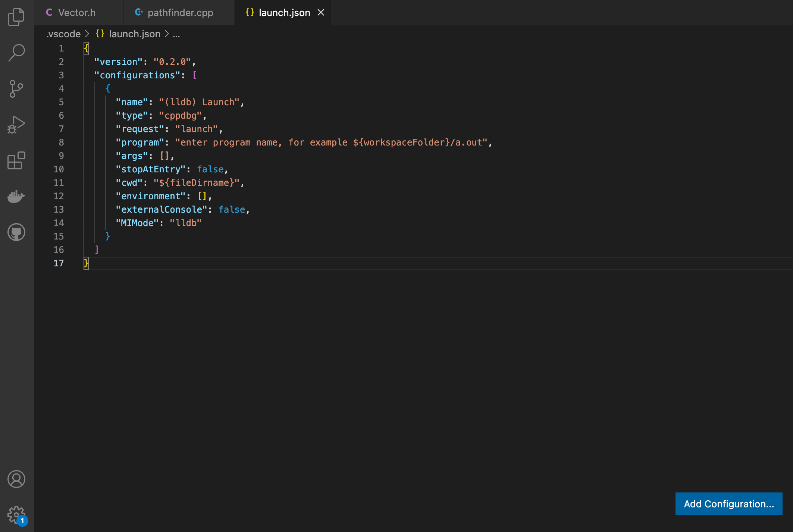This screenshot has height=532, width=793.
Task: Click the "lldb" MIMode value
Action: pyautogui.click(x=186, y=223)
